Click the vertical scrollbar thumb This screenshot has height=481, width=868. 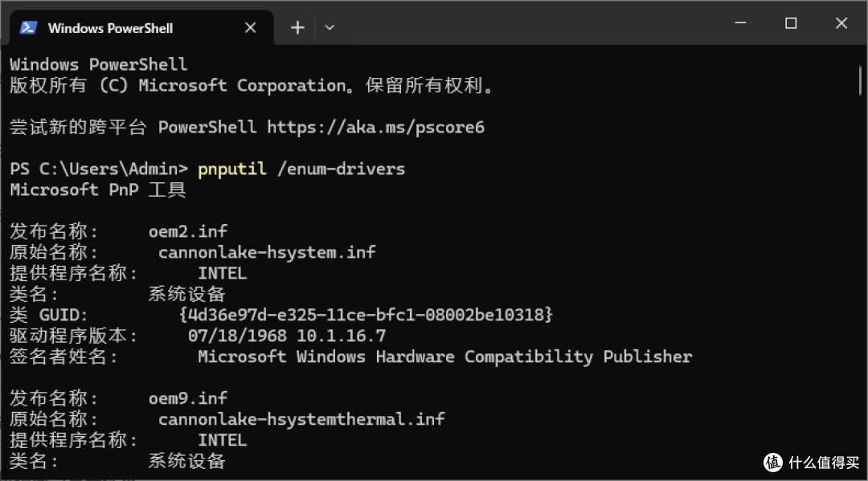860,80
